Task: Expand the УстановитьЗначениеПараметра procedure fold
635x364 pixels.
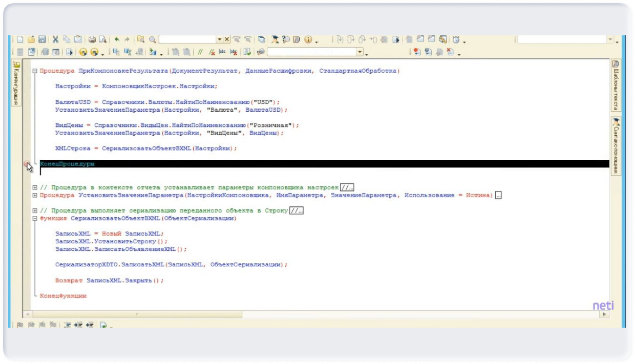Action: (35, 195)
